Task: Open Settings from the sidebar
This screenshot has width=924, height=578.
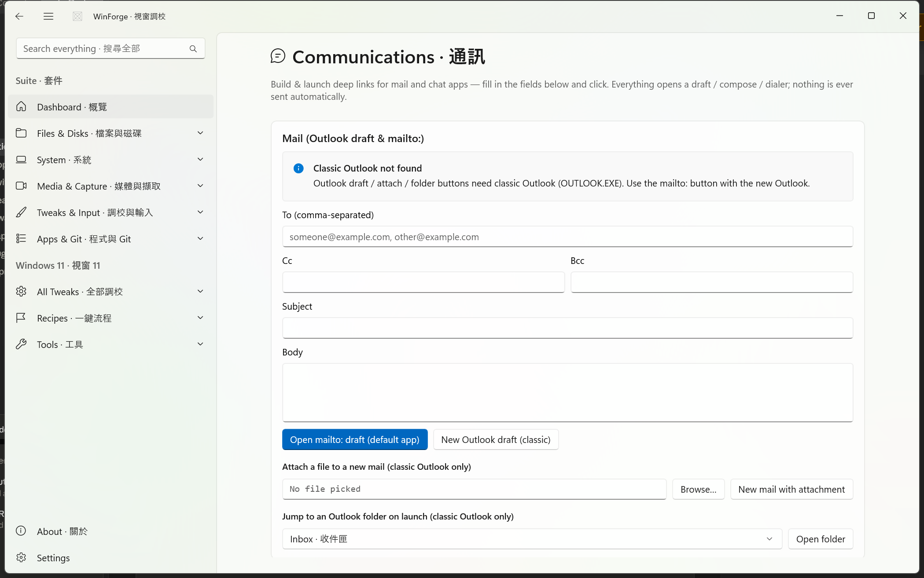Action: point(110,558)
